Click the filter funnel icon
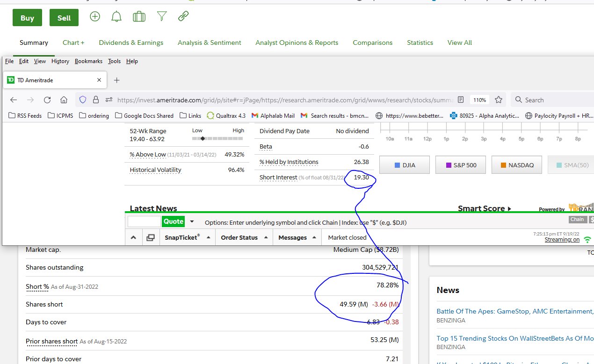 pos(162,17)
